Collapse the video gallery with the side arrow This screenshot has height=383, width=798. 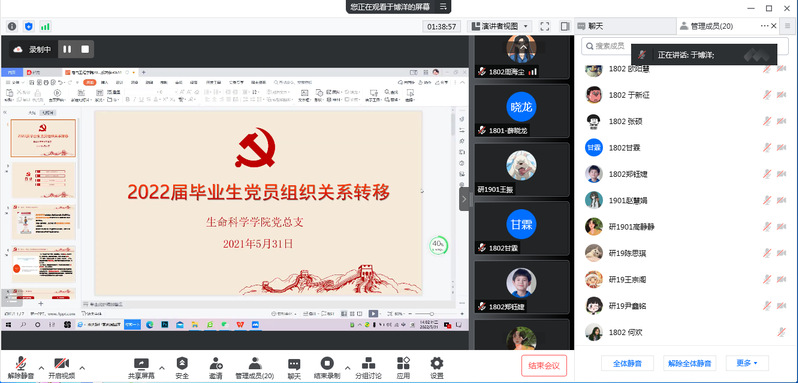(x=464, y=199)
